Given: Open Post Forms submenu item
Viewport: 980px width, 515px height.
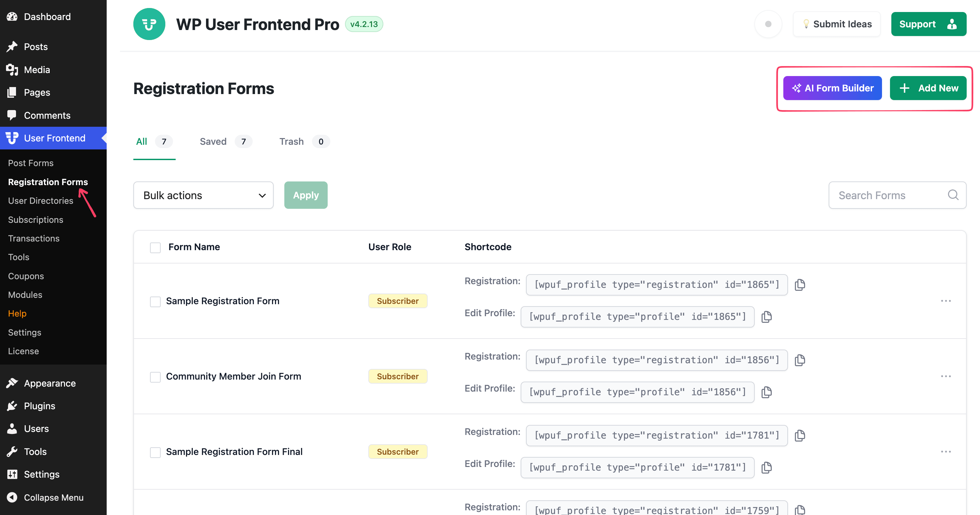Looking at the screenshot, I should pos(31,163).
